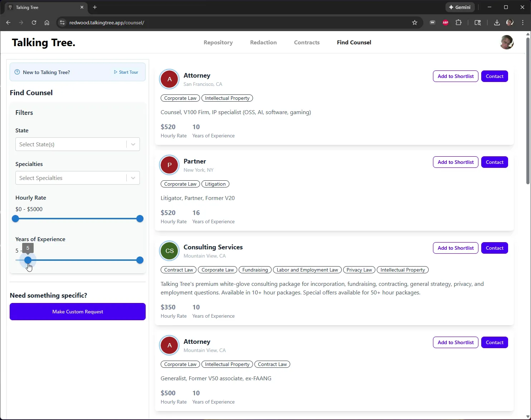Click Labor and Employment Law tag
Screen dimensions: 531x420
(x=307, y=270)
